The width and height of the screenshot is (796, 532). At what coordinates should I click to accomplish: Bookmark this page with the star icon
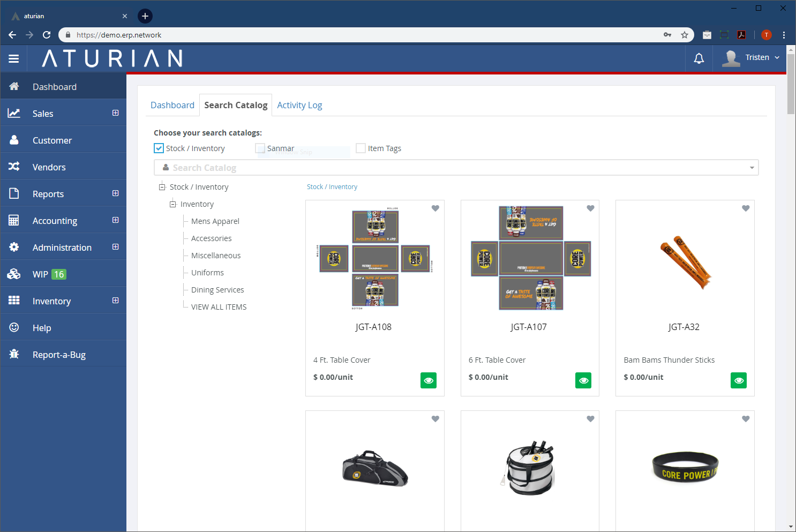click(684, 35)
